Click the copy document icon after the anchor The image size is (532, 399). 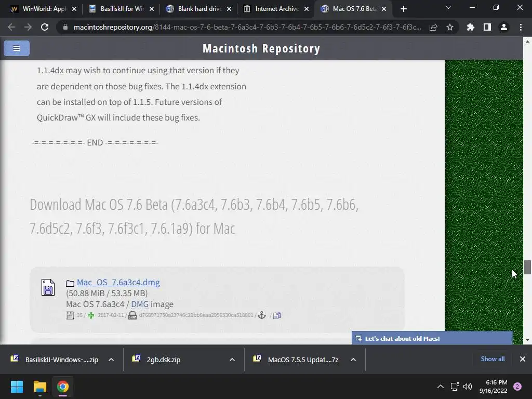point(277,315)
